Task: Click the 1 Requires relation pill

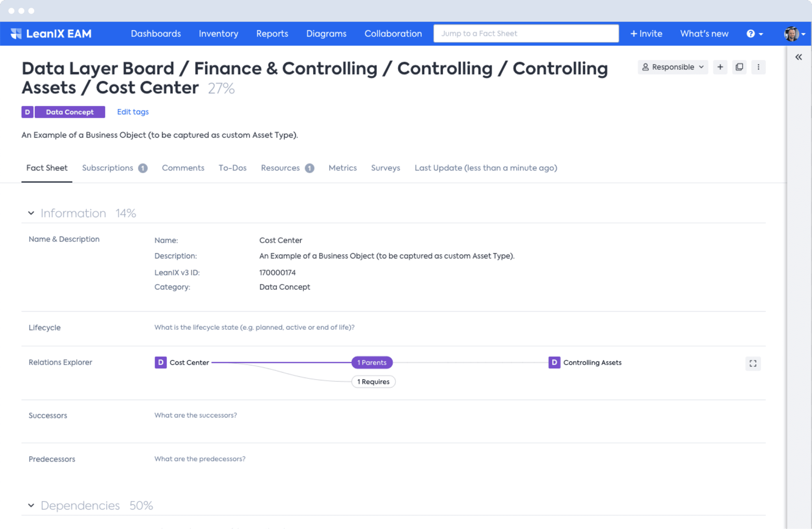Action: (373, 381)
